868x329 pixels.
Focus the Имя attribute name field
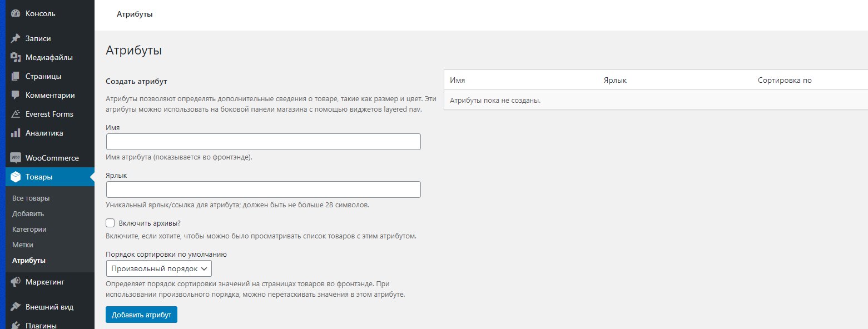point(263,142)
